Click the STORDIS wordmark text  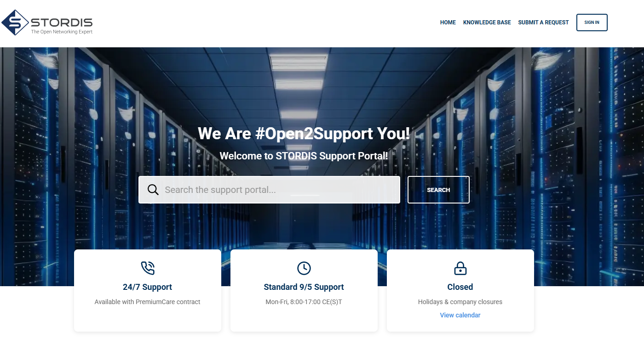(x=62, y=22)
